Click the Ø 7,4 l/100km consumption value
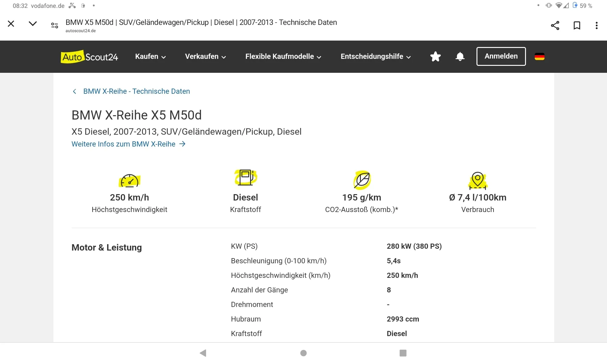The height and width of the screenshot is (364, 607). pos(478,197)
